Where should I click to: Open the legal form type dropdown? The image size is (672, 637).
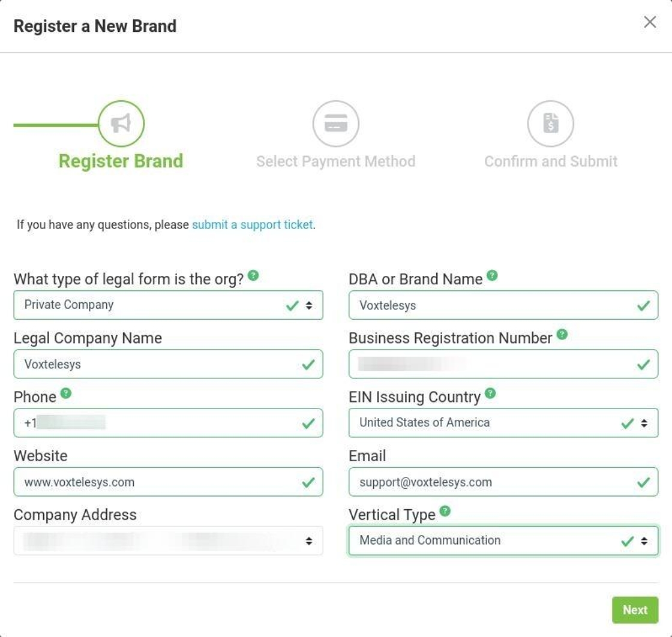click(x=168, y=305)
